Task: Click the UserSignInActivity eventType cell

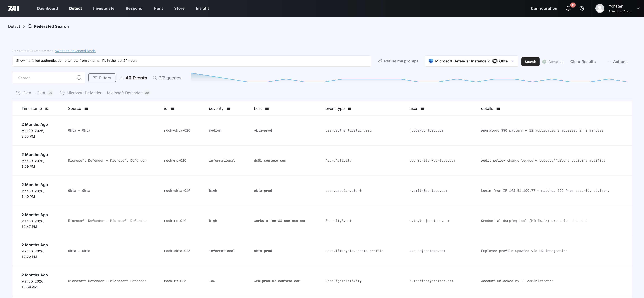Action: click(343, 281)
